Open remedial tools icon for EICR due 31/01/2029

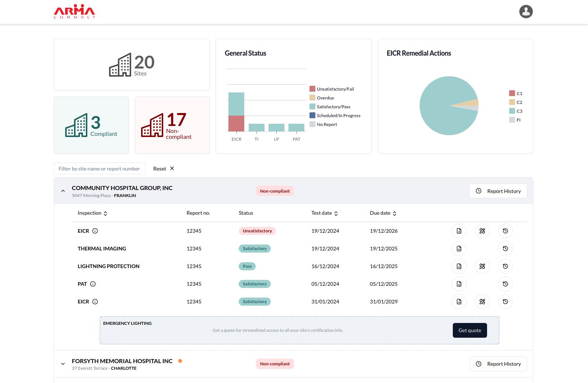[x=482, y=302]
